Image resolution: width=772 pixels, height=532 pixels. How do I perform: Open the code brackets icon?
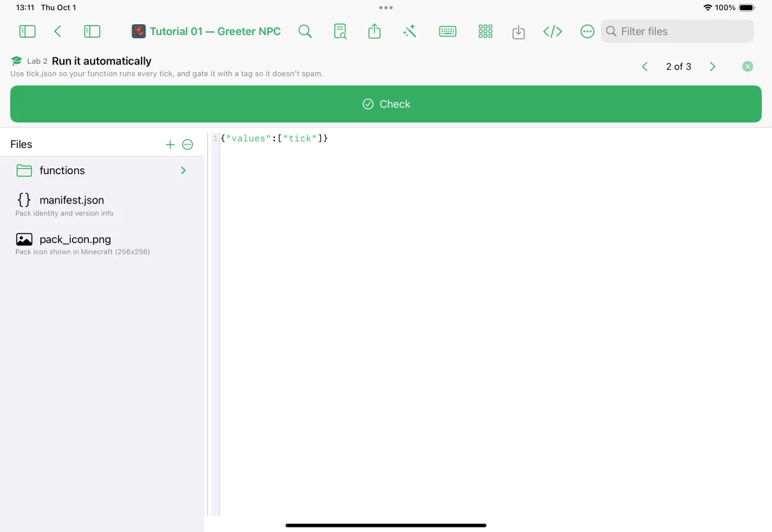point(553,31)
